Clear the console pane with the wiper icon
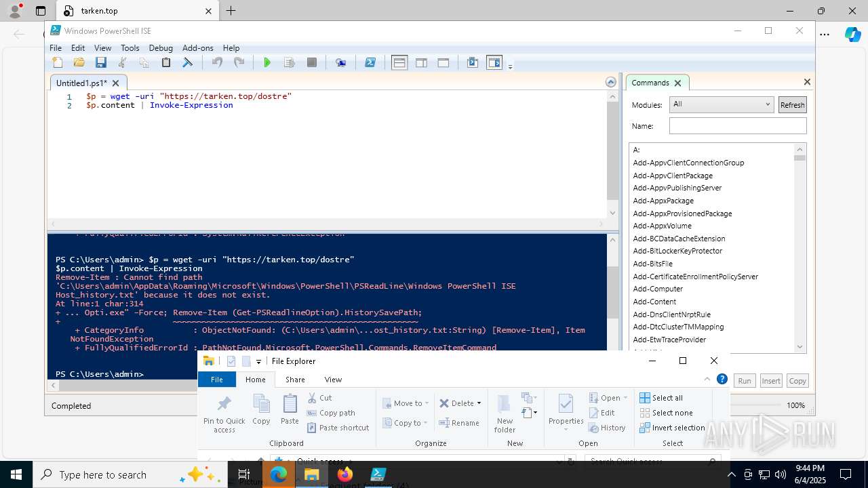 188,62
